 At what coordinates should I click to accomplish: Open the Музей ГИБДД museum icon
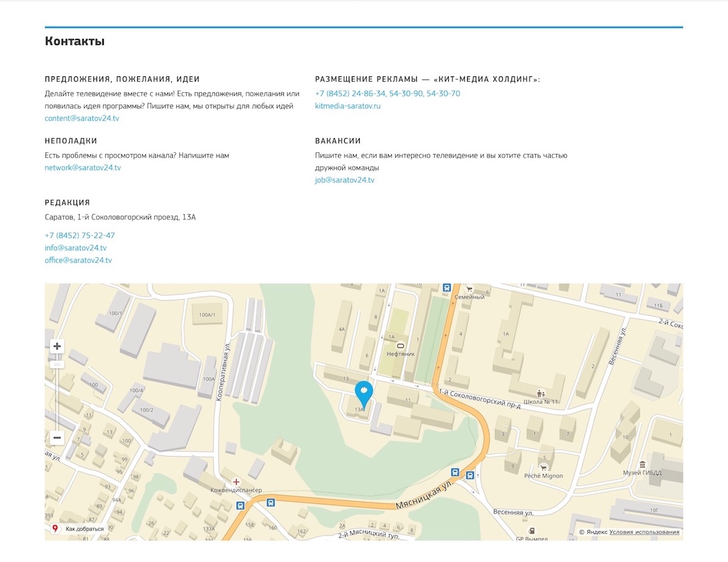coord(642,464)
